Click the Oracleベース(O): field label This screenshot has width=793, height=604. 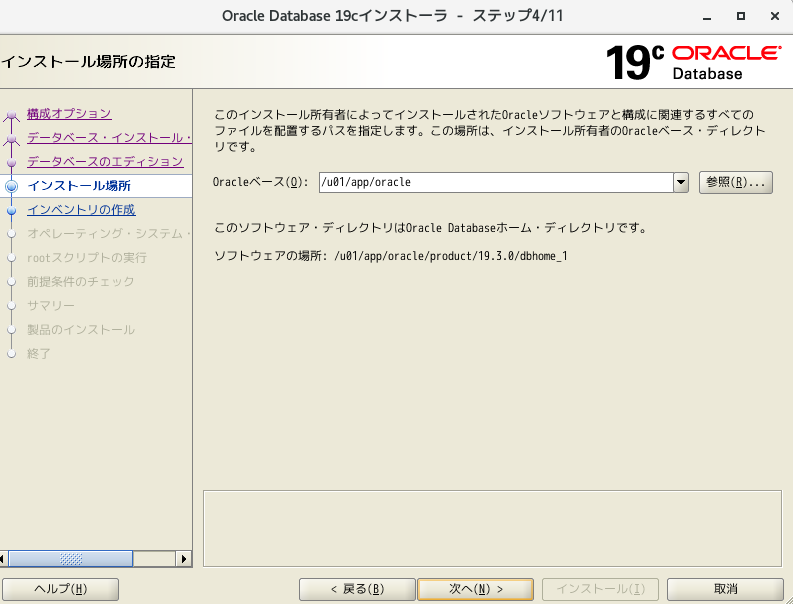(260, 182)
